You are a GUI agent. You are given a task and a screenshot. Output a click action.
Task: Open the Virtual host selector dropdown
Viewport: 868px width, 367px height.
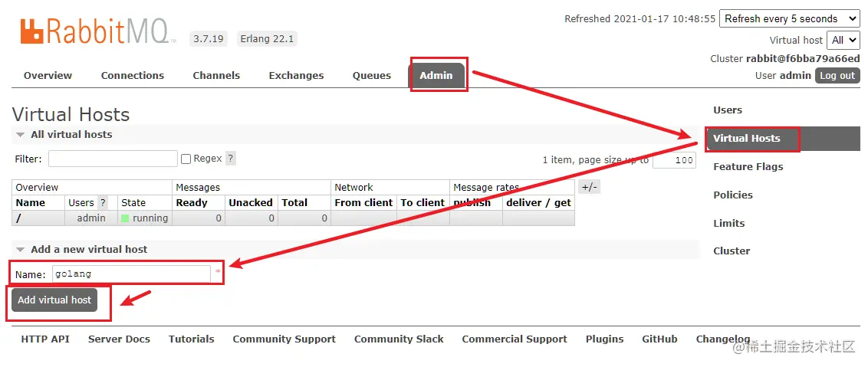coord(843,40)
